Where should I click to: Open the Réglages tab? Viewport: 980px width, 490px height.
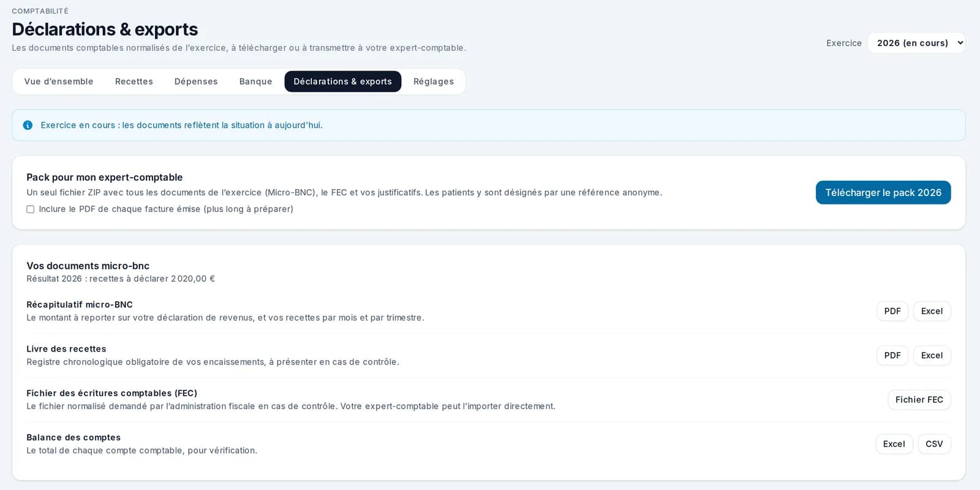(x=434, y=81)
